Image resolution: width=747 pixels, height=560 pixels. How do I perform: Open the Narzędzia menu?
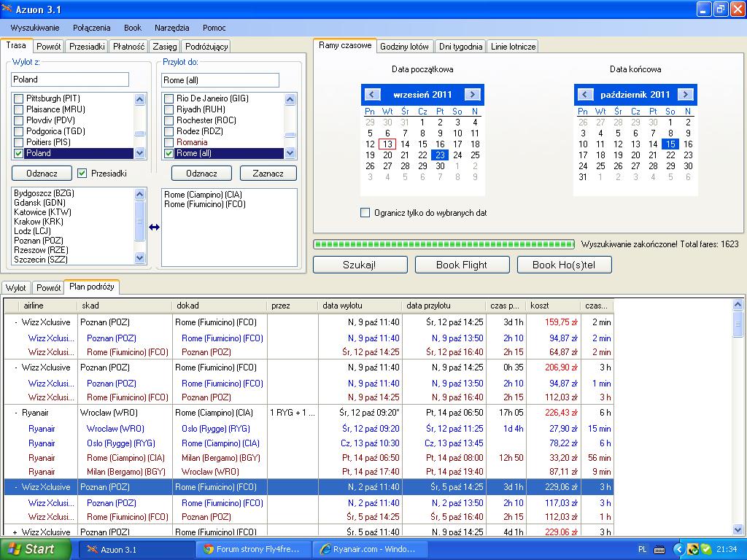[172, 28]
